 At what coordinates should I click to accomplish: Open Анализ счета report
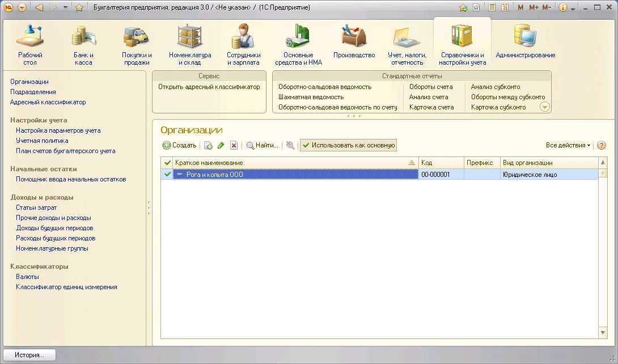click(429, 97)
